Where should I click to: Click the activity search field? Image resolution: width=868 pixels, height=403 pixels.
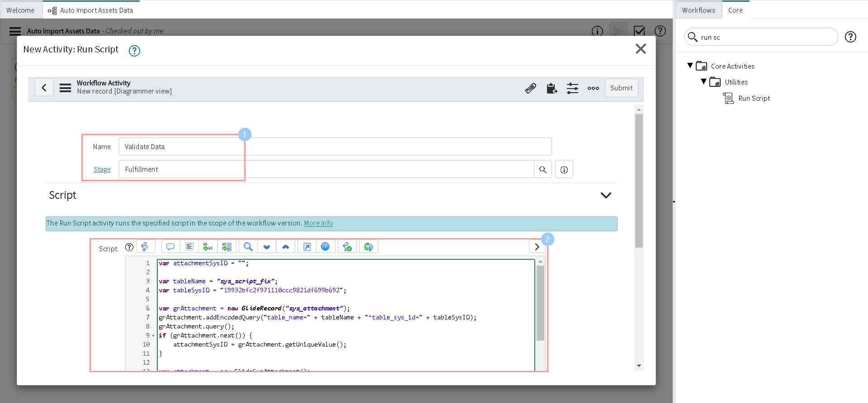(x=762, y=37)
